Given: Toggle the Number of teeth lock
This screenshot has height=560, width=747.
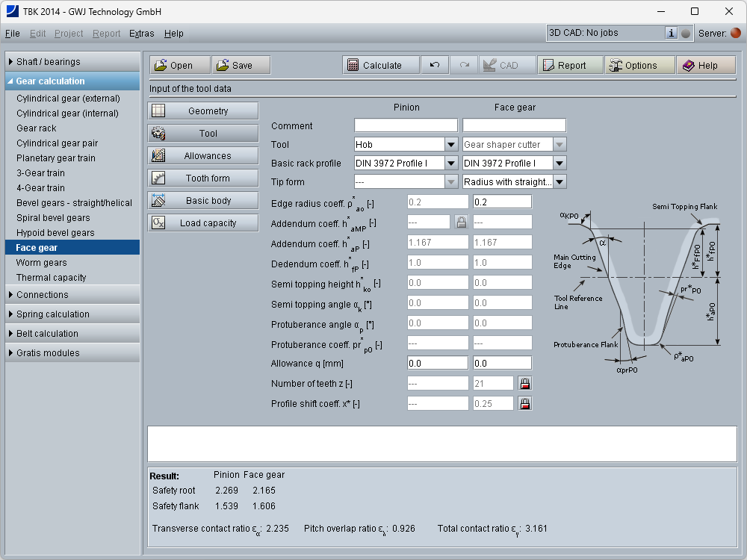Looking at the screenshot, I should click(x=525, y=384).
